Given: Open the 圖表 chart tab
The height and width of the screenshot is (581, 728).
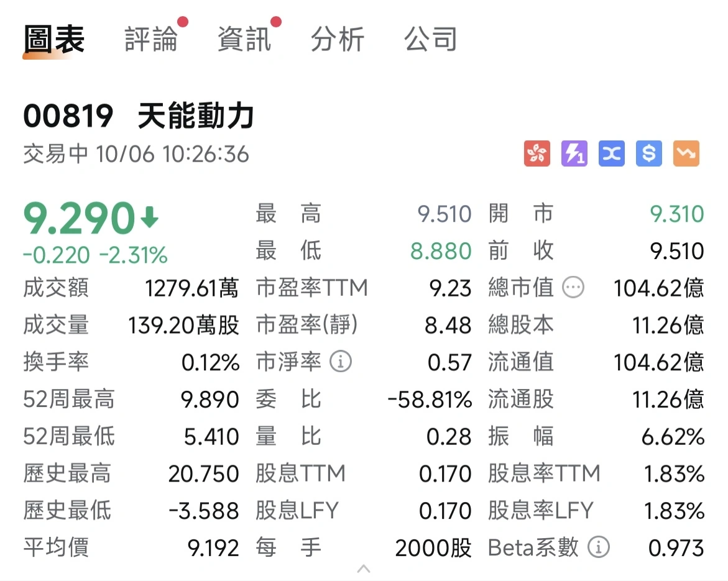Looking at the screenshot, I should pyautogui.click(x=54, y=39).
